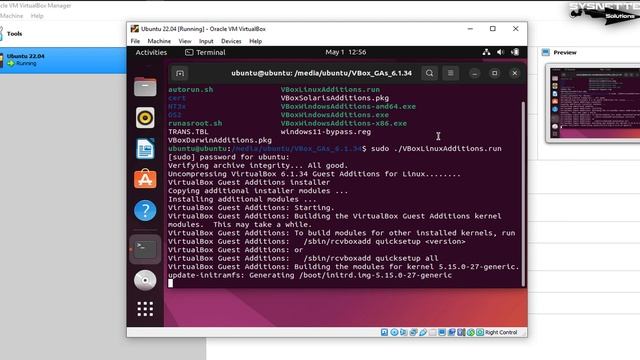Click the mouse integration status icon
Image resolution: width=640 pixels, height=360 pixels.
pos(471,332)
